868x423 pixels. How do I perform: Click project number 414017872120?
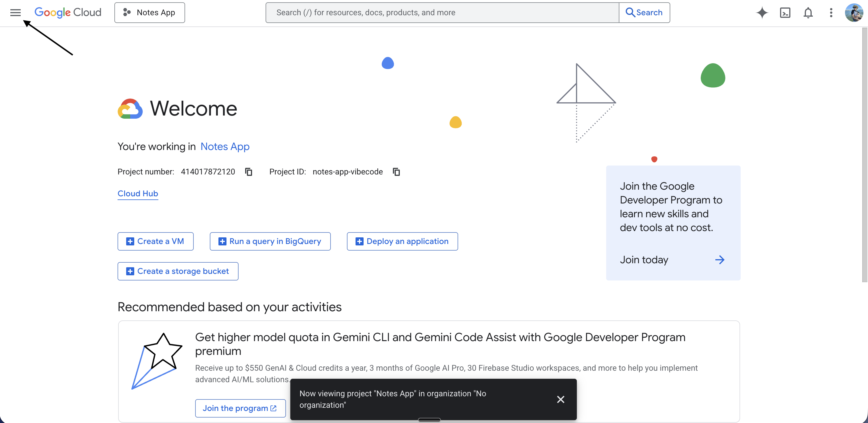(x=208, y=172)
